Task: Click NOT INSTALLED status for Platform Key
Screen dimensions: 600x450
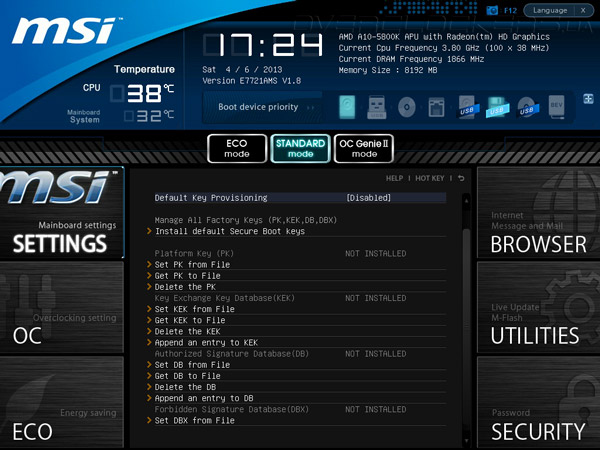Action: pos(376,253)
